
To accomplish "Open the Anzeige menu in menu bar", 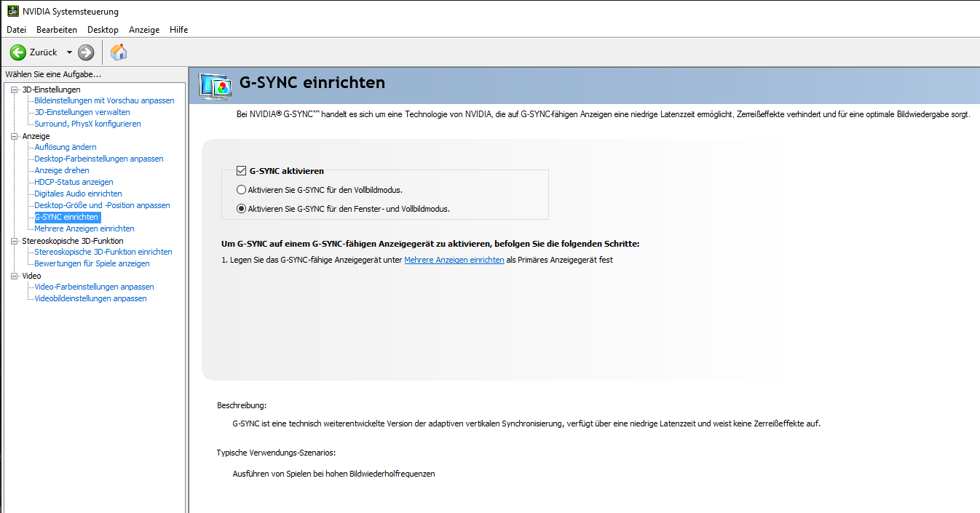I will click(x=144, y=30).
